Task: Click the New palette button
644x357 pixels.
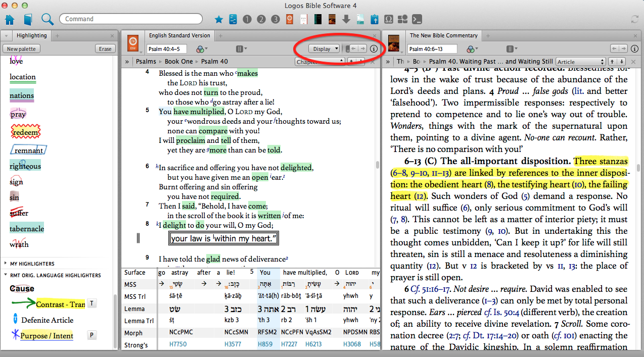Action: (x=21, y=49)
